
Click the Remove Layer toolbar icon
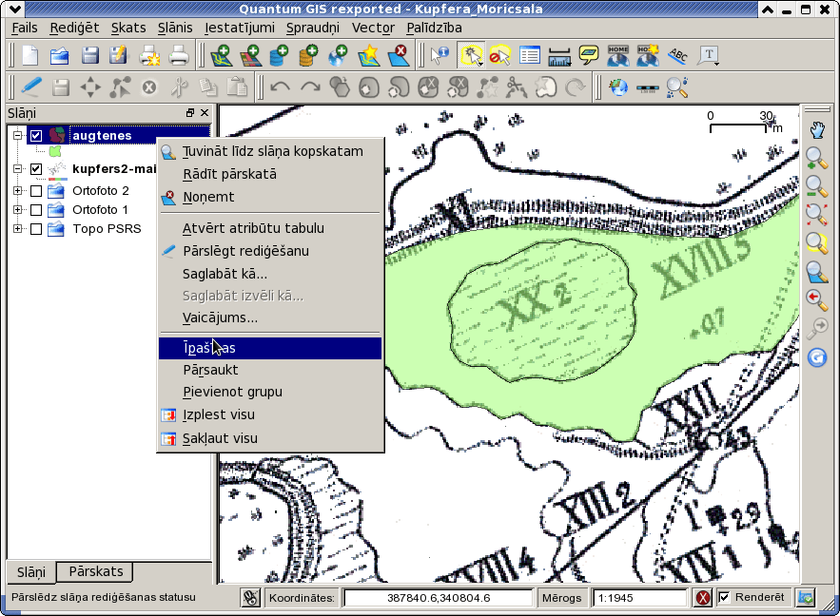(398, 55)
